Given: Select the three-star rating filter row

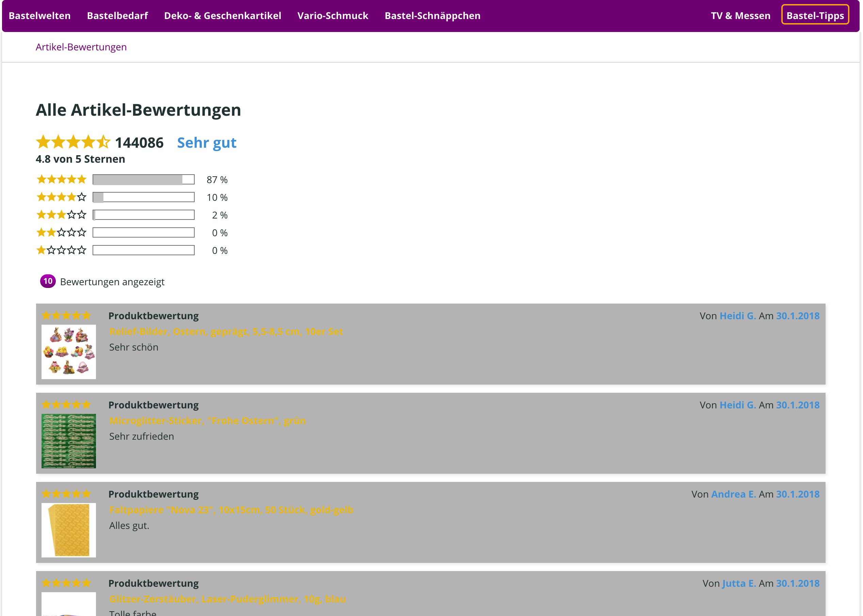Looking at the screenshot, I should click(132, 215).
